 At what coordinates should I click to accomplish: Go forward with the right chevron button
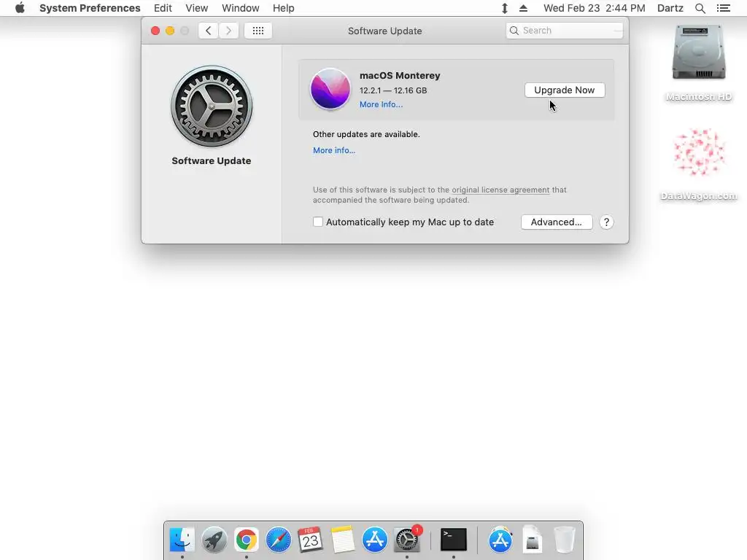(x=228, y=31)
